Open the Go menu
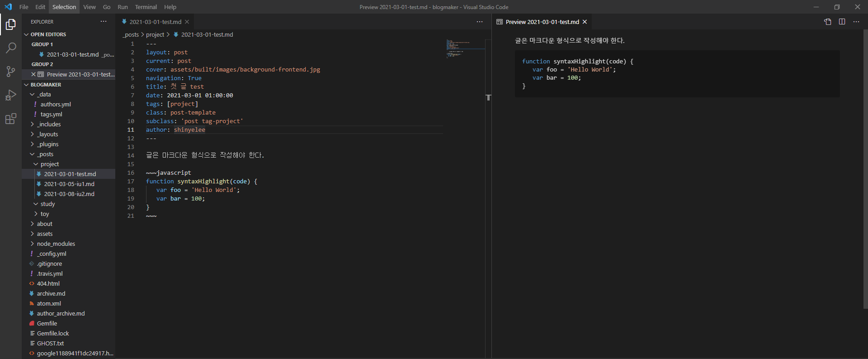 tap(107, 7)
